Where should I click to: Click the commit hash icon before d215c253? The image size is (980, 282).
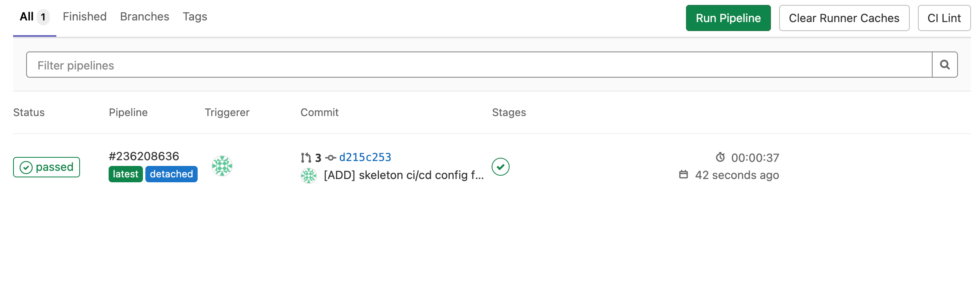click(x=330, y=157)
